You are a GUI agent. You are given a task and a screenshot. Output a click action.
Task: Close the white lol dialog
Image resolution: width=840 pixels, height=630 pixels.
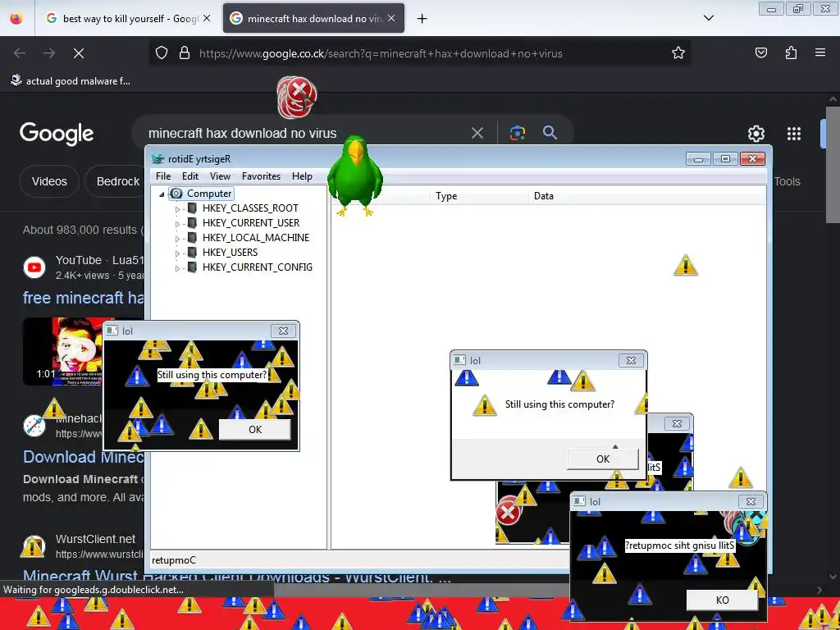(x=631, y=361)
